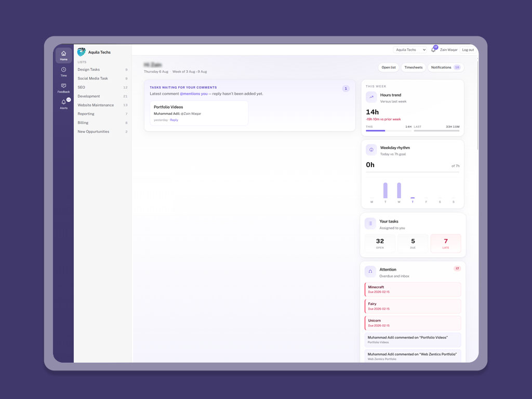Click the waiting comments count badge

click(x=345, y=88)
